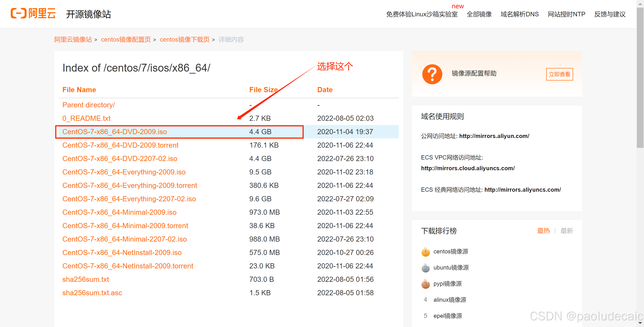Select the 最热 ranking tab
Viewport: 644px width, 327px height.
(x=543, y=231)
